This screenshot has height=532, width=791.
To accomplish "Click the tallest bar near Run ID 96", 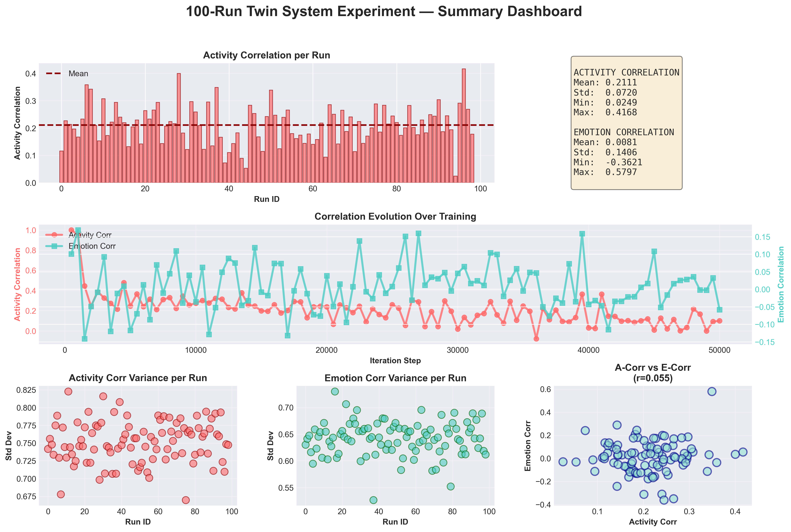I will (x=464, y=126).
